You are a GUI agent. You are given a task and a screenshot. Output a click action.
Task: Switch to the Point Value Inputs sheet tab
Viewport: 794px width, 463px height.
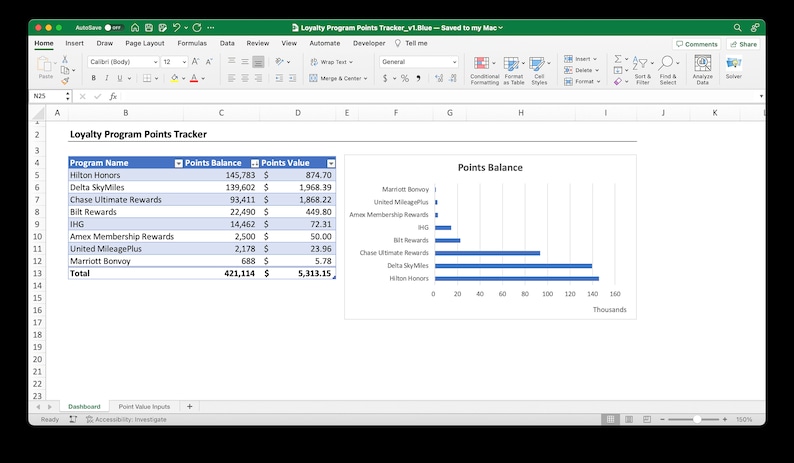(144, 406)
